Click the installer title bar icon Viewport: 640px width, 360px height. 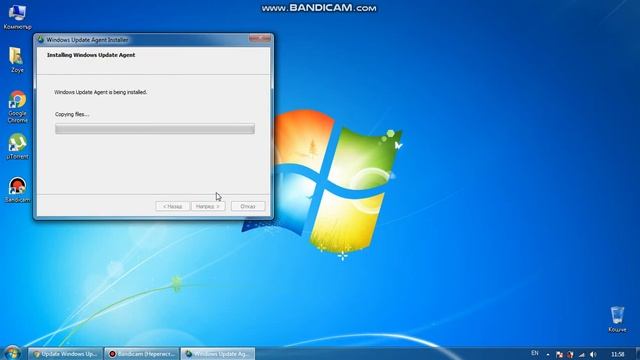pos(40,40)
